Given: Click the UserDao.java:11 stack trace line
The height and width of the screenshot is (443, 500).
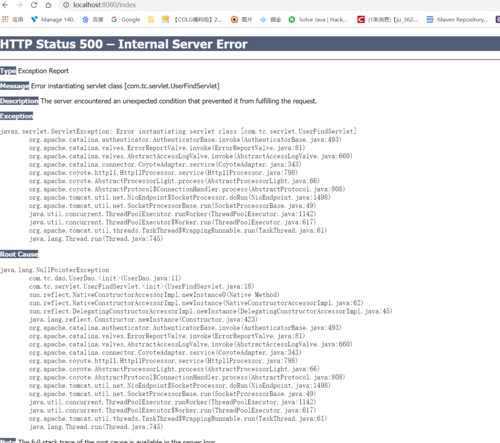Looking at the screenshot, I should click(x=105, y=278).
